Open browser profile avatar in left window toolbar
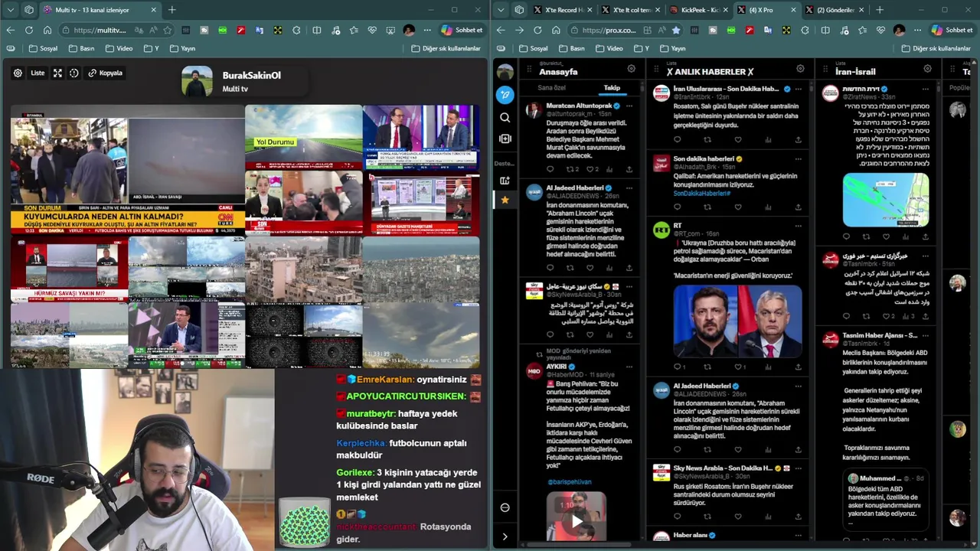 point(409,30)
